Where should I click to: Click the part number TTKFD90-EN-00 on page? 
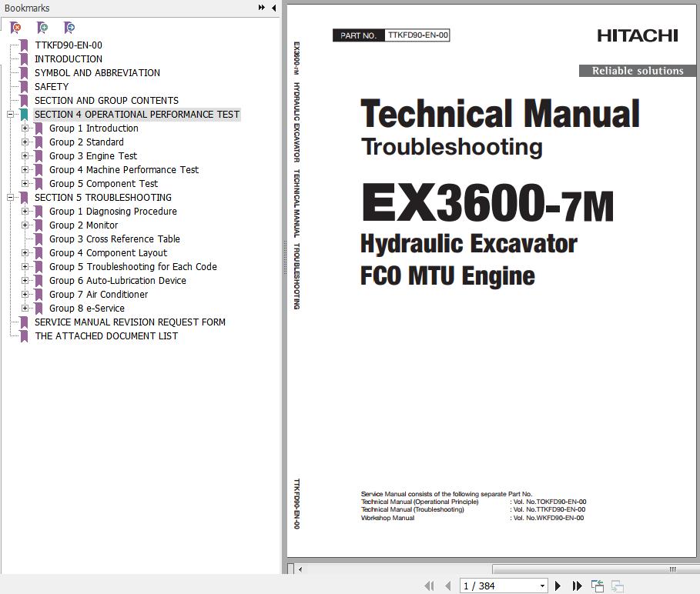pyautogui.click(x=418, y=35)
